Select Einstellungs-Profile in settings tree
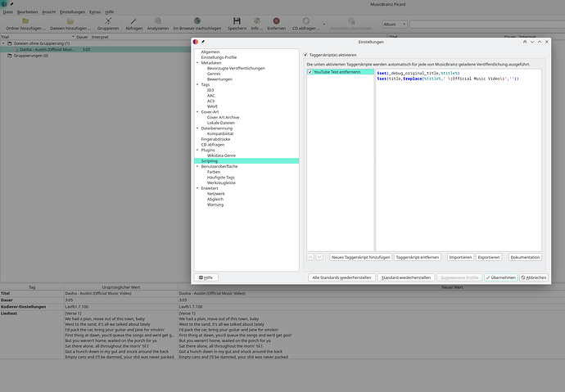Screen dimensions: 565x392 click(x=219, y=57)
